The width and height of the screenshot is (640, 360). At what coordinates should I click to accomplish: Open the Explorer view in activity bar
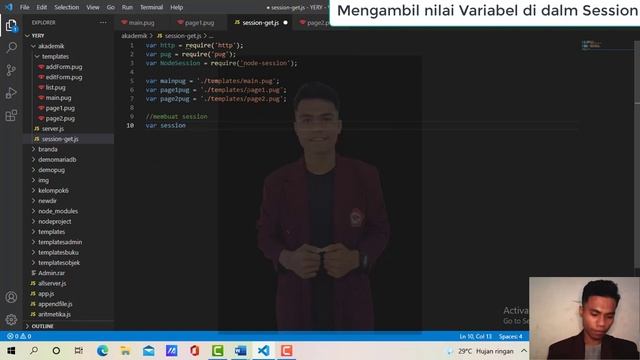[x=11, y=26]
